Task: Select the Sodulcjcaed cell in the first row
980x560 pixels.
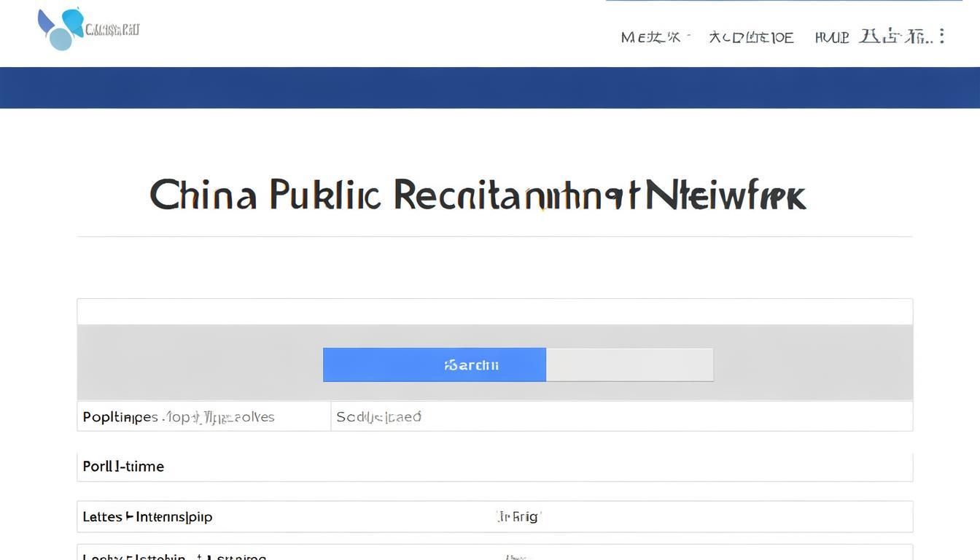Action: pos(622,416)
